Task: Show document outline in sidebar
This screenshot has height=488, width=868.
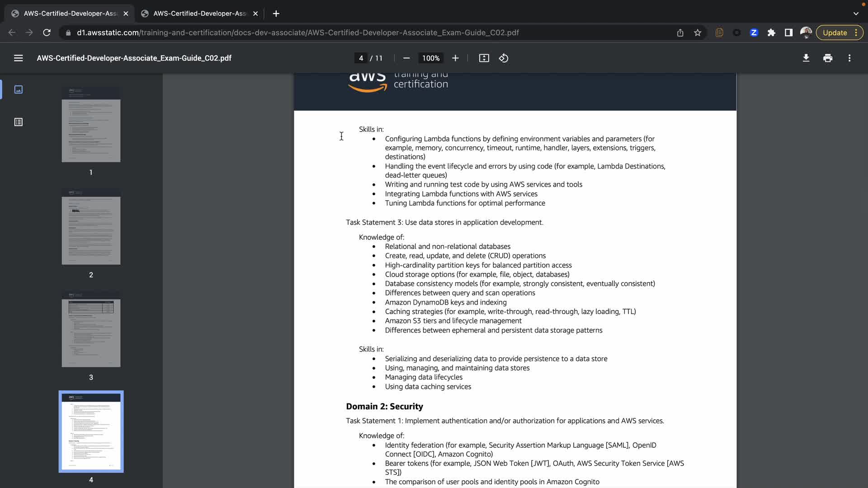Action: pyautogui.click(x=18, y=122)
